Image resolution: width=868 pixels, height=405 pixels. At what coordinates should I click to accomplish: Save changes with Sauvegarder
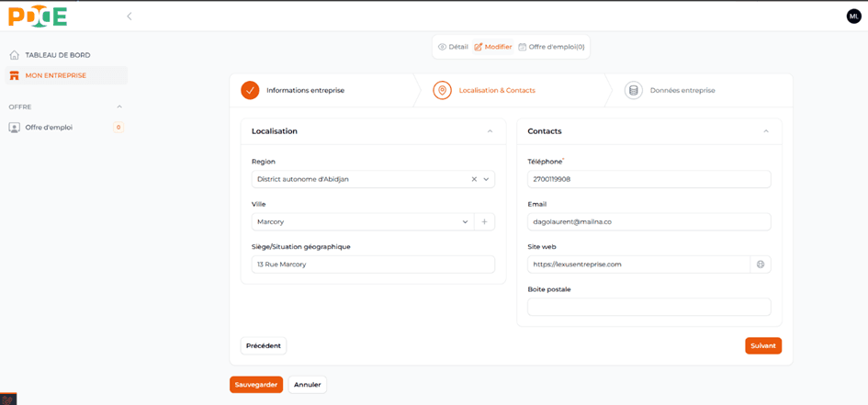256,385
